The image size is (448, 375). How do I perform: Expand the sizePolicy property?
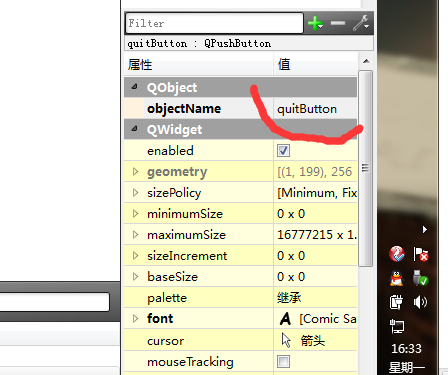[x=135, y=193]
